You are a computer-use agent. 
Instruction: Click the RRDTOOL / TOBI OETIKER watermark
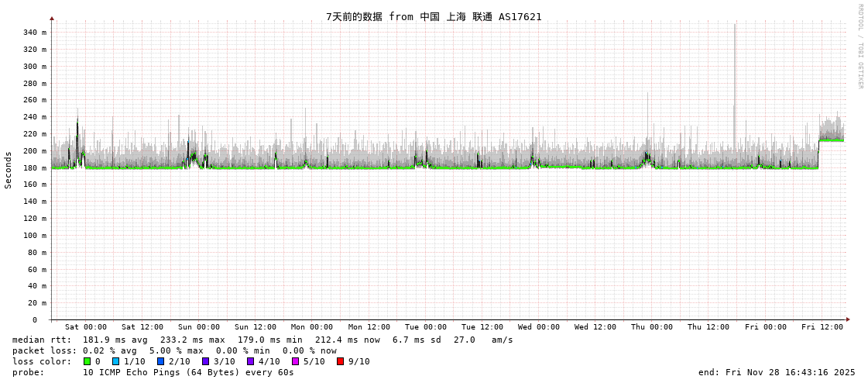(x=859, y=47)
